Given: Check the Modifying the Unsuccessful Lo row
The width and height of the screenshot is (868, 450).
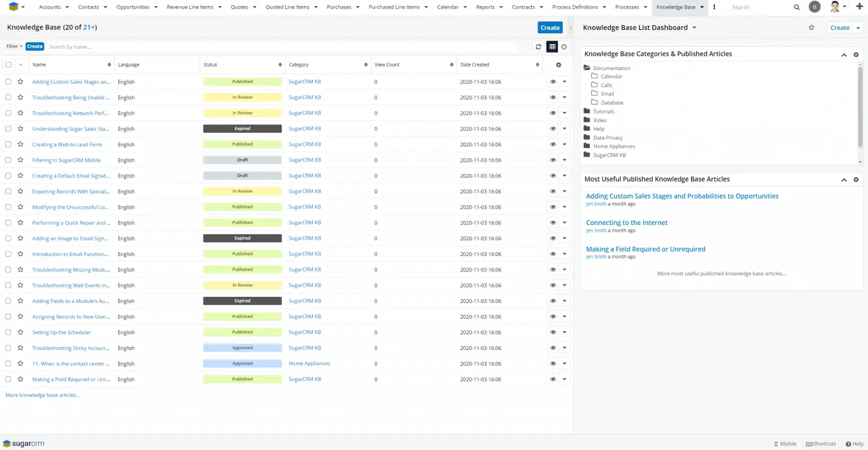Looking at the screenshot, I should (x=8, y=207).
